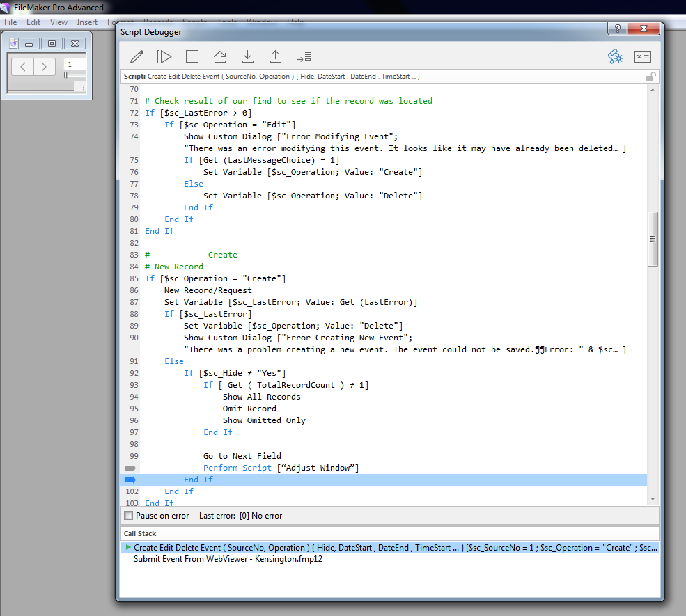
Task: Click the Edit Script (pencil) icon
Action: 138,56
